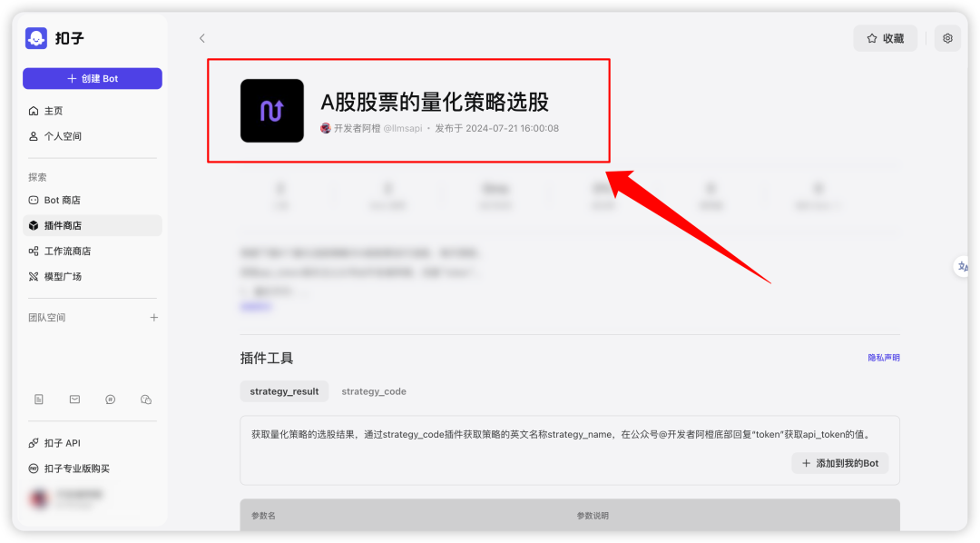
Task: Go to Bot 商店
Action: point(93,200)
